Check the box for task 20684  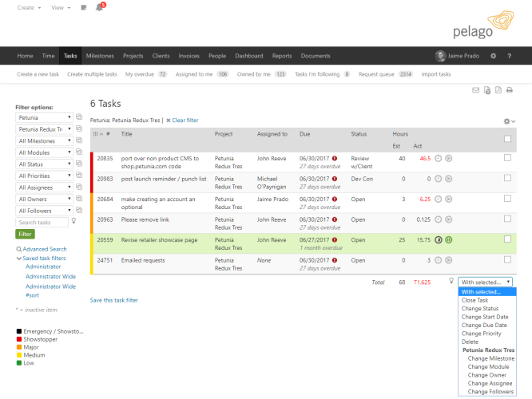coord(507,199)
